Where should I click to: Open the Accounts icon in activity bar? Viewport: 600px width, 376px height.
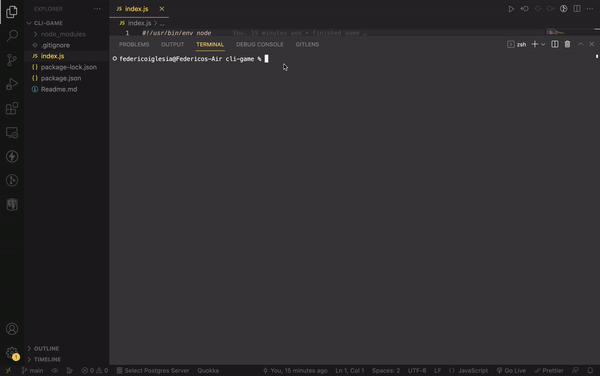(x=12, y=329)
